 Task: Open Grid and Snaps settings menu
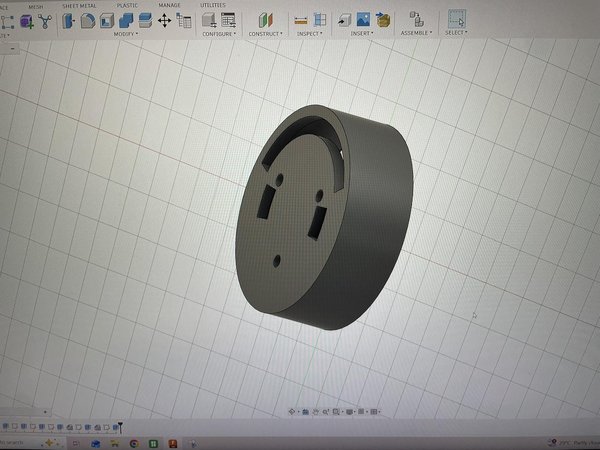(361, 412)
